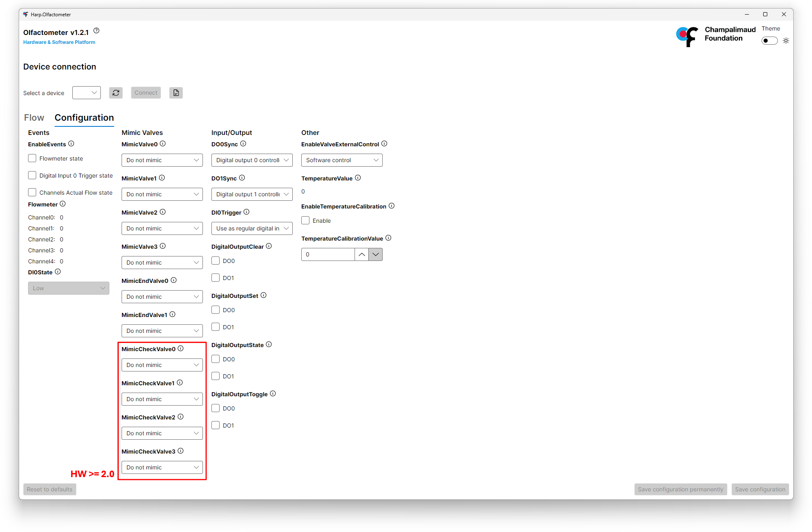Click the log file document icon
Screen dimensions: 812x532
pyautogui.click(x=176, y=93)
